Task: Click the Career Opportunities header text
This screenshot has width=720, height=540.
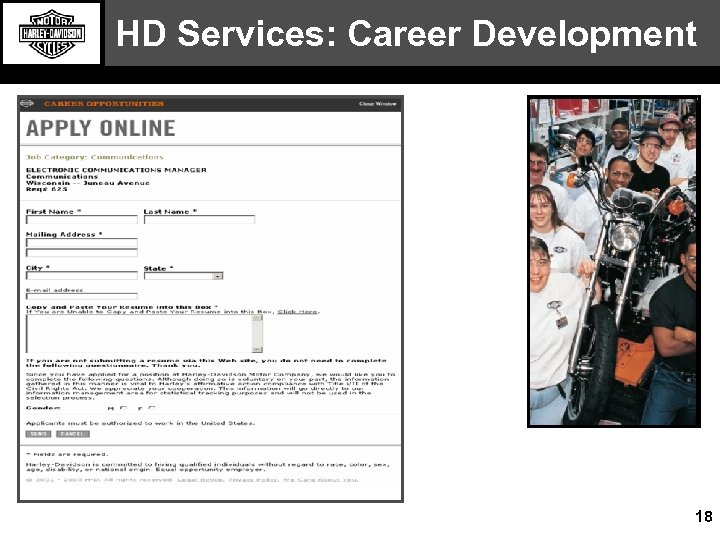Action: point(104,104)
